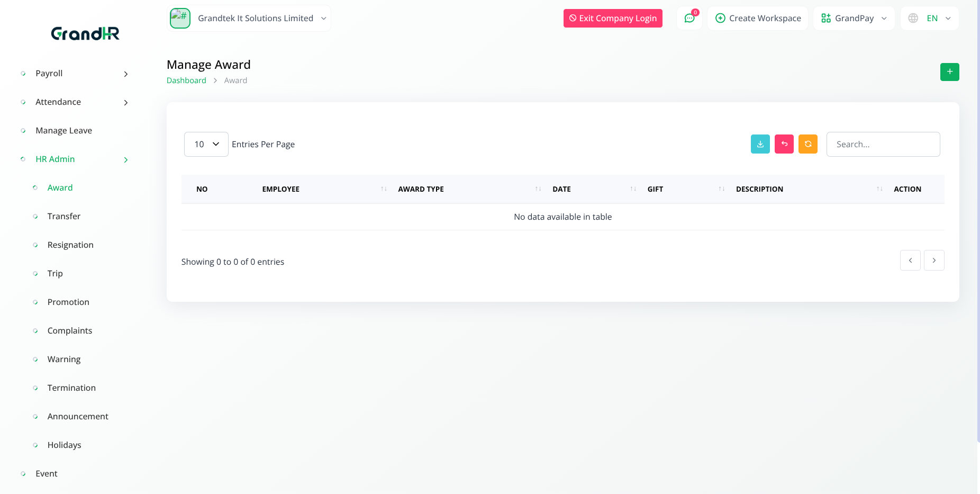Go to next page arrow
Viewport: 980px width, 494px height.
pyautogui.click(x=934, y=261)
